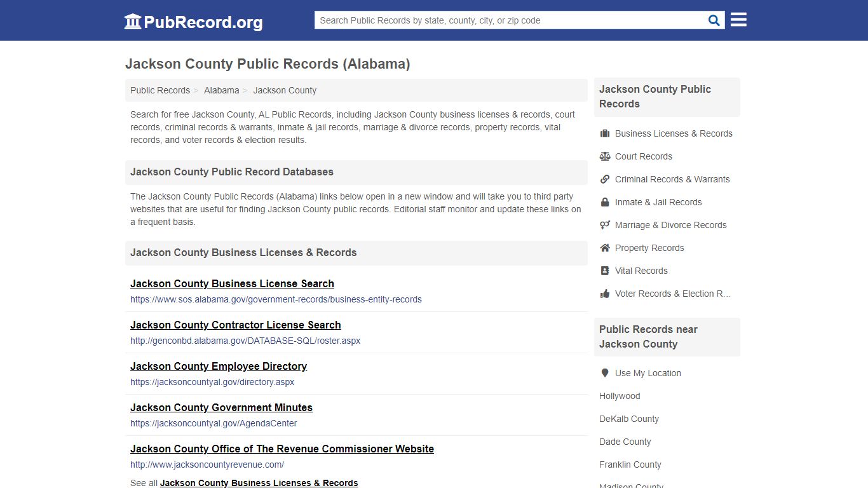This screenshot has width=868, height=488.
Task: Open nearby Hollywood public records
Action: [620, 396]
